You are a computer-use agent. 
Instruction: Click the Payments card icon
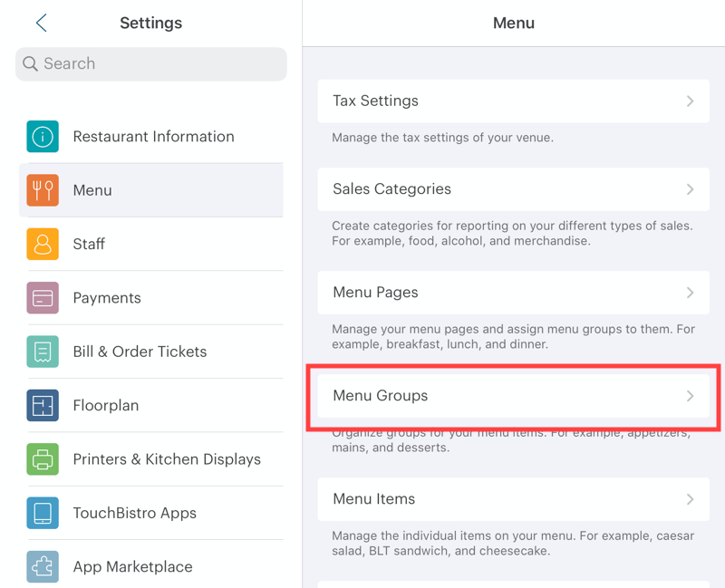pyautogui.click(x=43, y=297)
